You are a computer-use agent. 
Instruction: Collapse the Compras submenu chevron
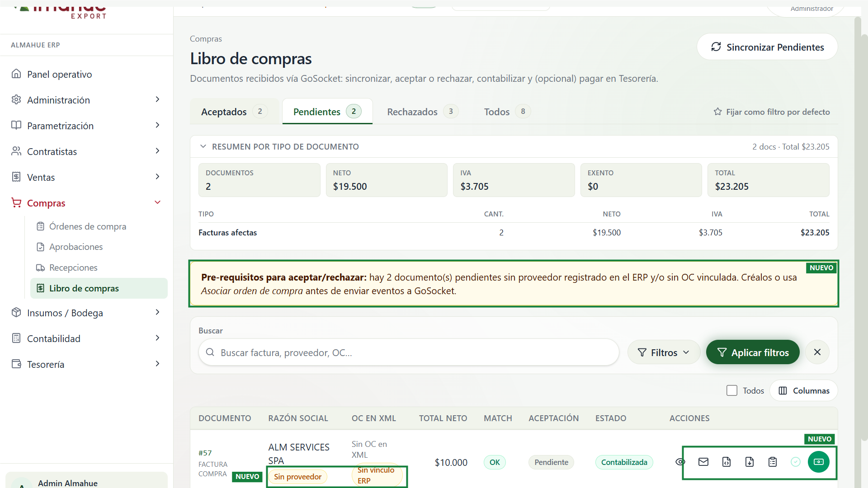point(157,202)
